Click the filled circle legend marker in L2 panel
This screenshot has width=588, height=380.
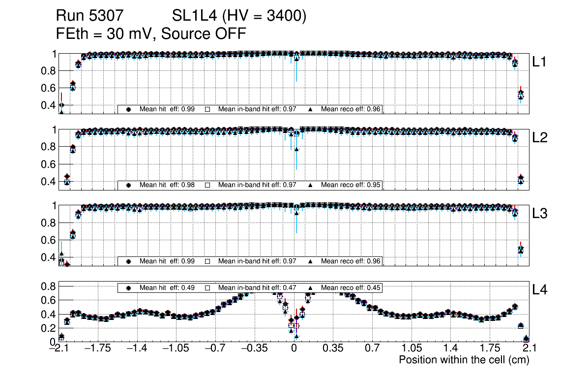coord(129,185)
